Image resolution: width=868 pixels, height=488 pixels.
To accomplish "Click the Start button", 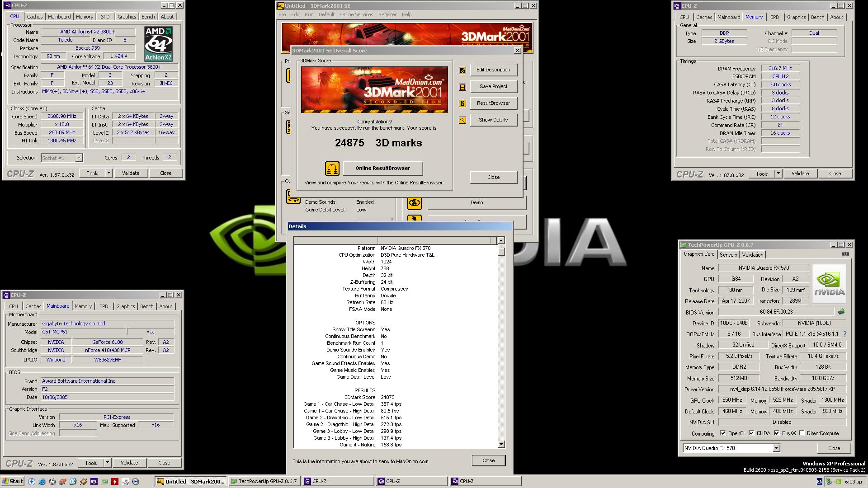I will click(13, 481).
